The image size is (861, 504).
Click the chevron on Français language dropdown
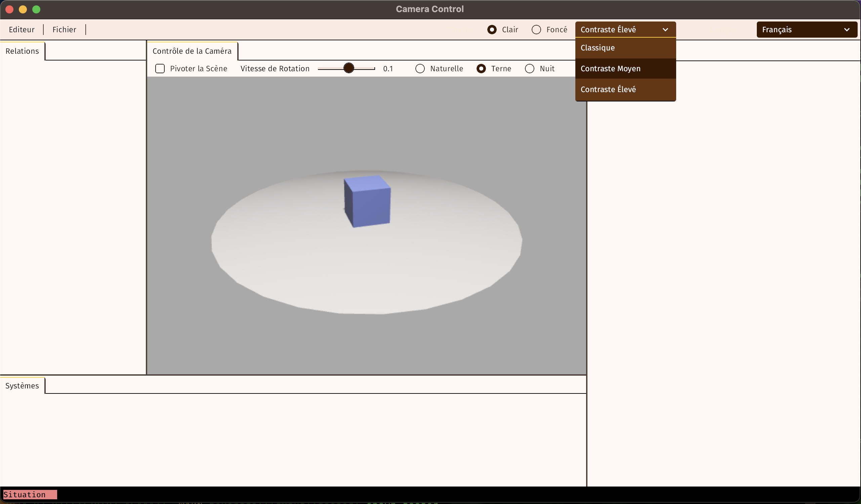pyautogui.click(x=846, y=30)
